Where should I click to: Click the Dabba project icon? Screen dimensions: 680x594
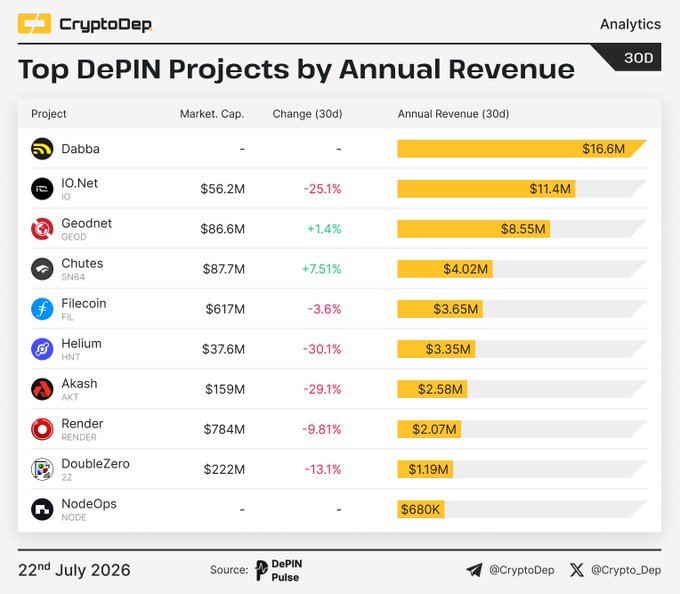[42, 149]
